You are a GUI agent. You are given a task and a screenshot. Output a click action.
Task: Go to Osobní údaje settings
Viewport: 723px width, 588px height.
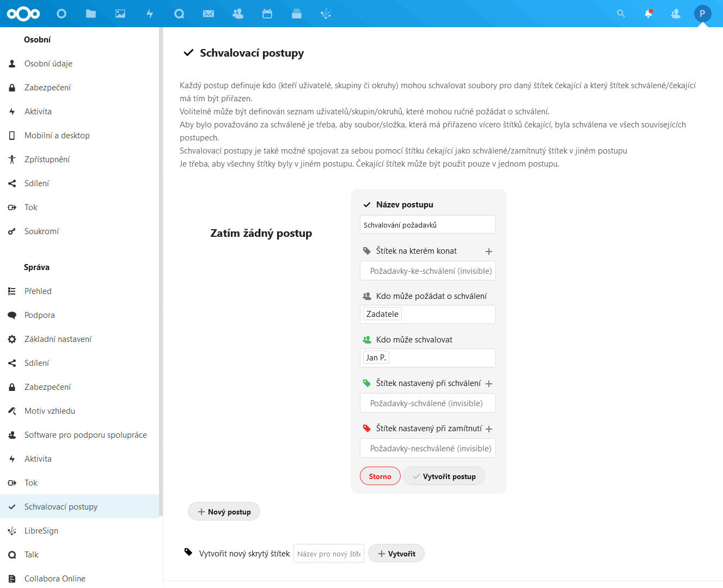coord(79,64)
